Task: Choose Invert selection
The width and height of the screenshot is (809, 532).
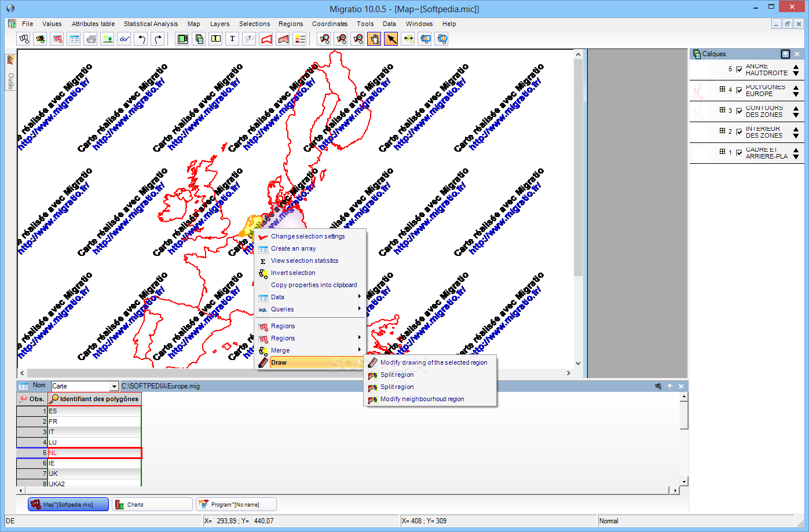Action: click(x=311, y=273)
